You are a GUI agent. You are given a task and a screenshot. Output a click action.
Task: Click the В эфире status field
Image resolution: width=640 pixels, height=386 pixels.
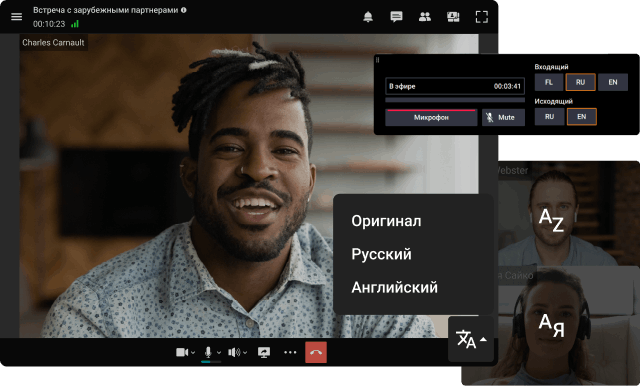click(455, 87)
